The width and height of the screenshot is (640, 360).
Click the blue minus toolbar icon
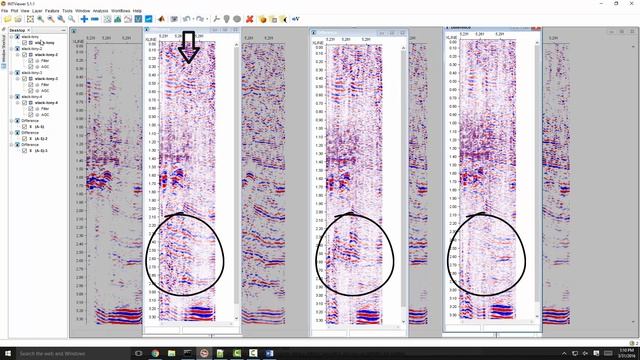coord(95,19)
